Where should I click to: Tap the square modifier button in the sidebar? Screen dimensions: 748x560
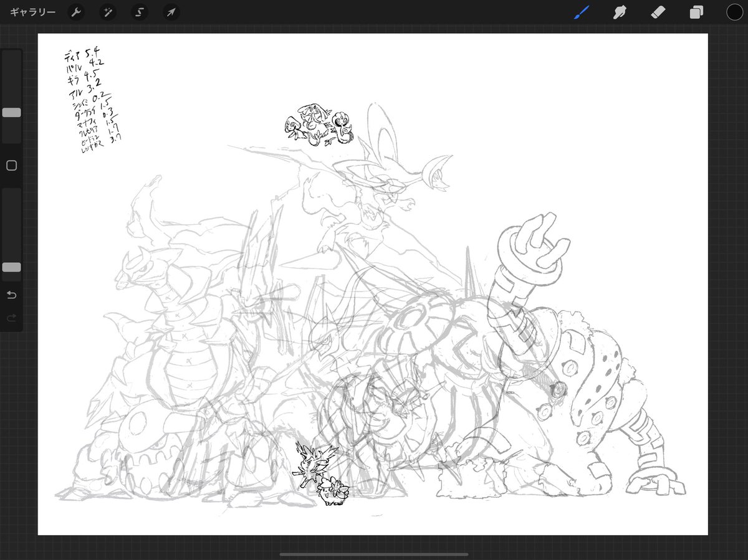coord(11,166)
